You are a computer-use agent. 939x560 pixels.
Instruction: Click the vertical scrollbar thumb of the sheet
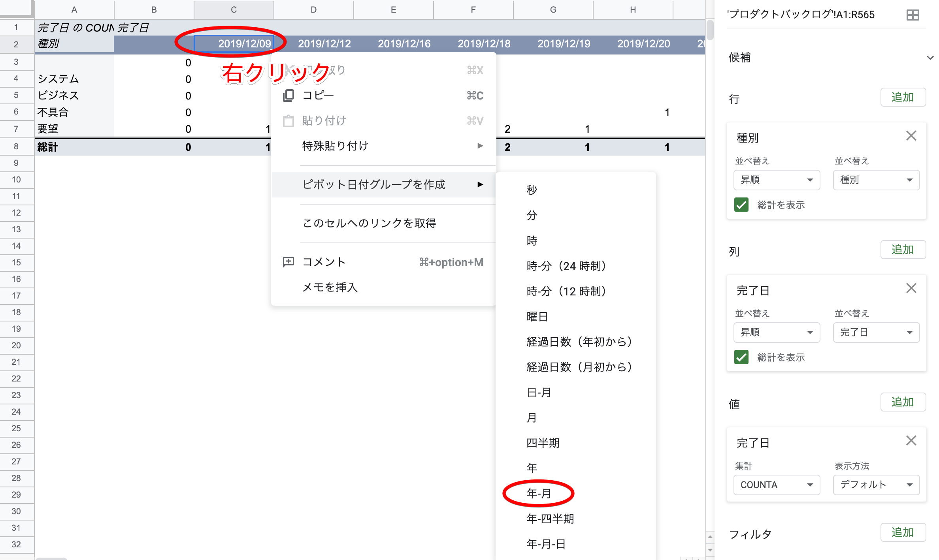coord(710,30)
